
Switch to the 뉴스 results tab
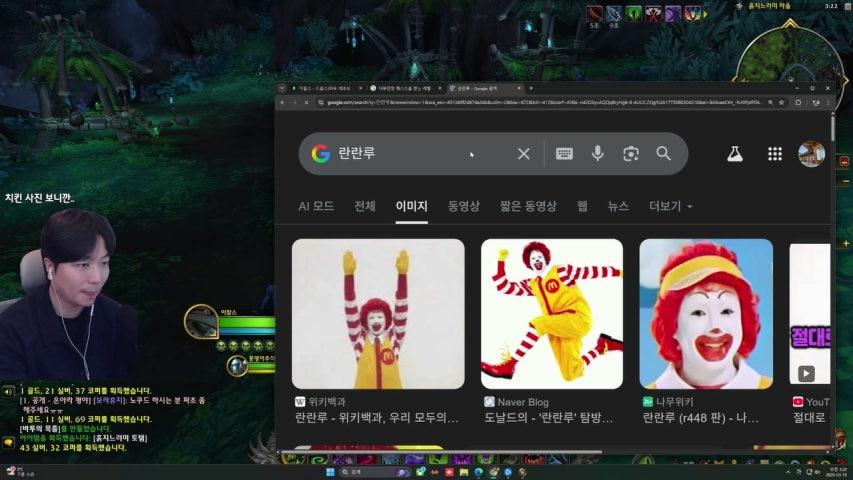click(618, 206)
